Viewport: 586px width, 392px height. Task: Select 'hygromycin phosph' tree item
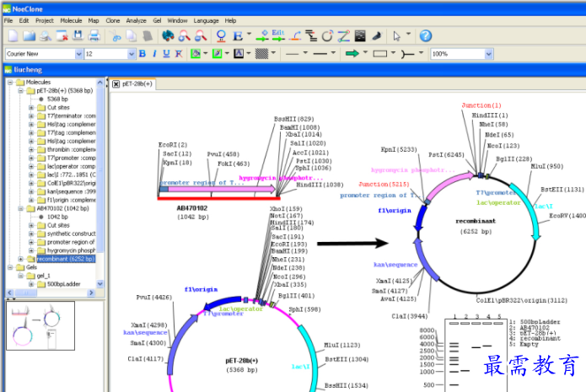pyautogui.click(x=71, y=250)
